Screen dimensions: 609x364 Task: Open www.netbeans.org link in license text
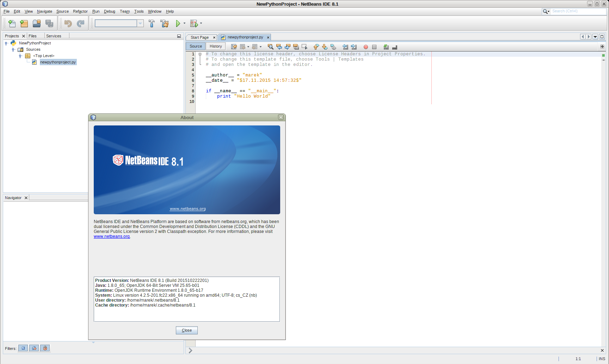112,236
